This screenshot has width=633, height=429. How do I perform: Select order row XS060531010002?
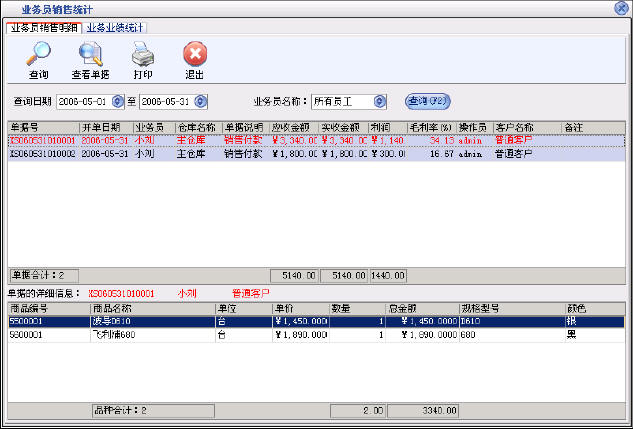tap(42, 155)
